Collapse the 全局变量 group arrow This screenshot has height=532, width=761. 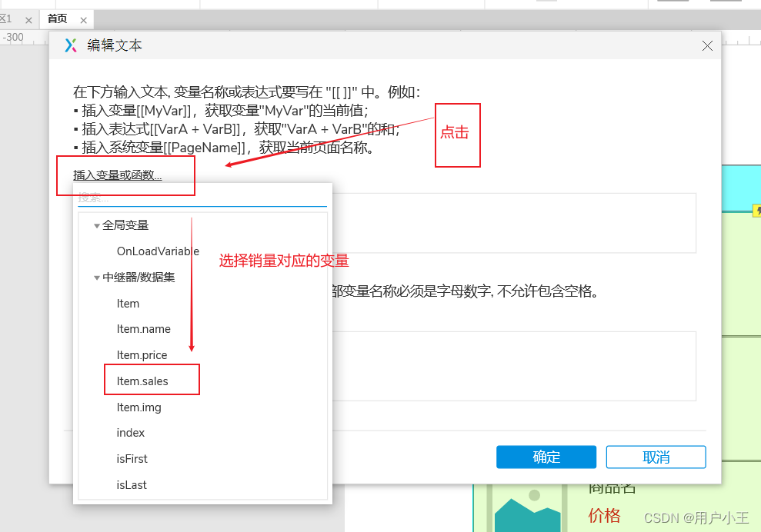(x=97, y=225)
